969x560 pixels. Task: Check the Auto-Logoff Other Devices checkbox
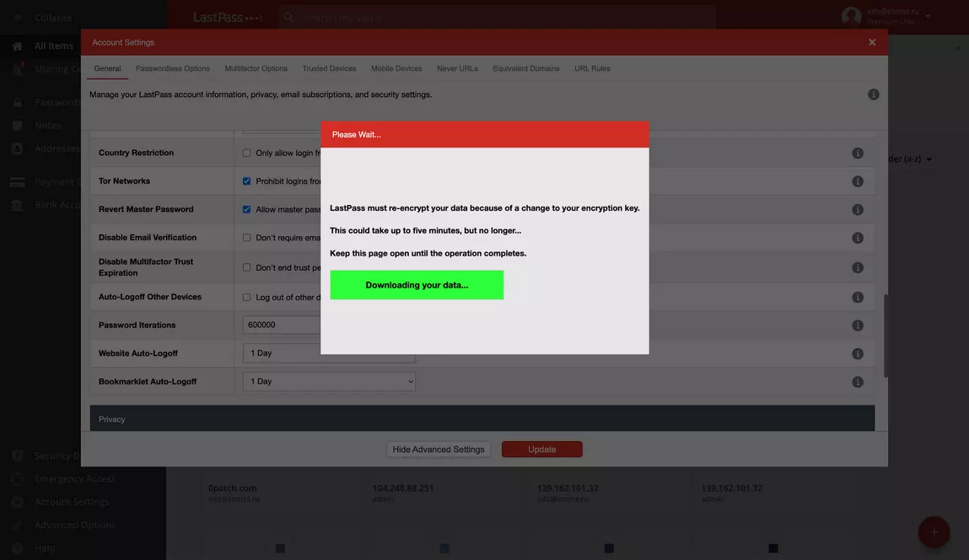[x=247, y=297]
